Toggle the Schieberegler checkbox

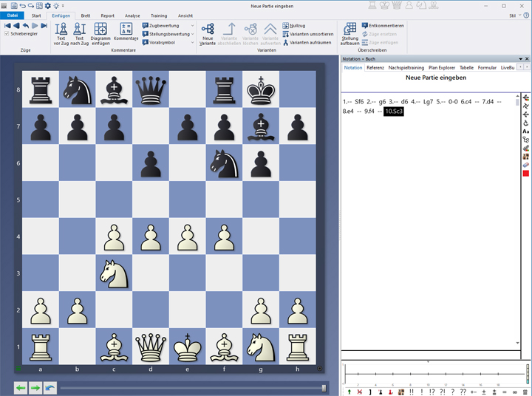[x=7, y=33]
